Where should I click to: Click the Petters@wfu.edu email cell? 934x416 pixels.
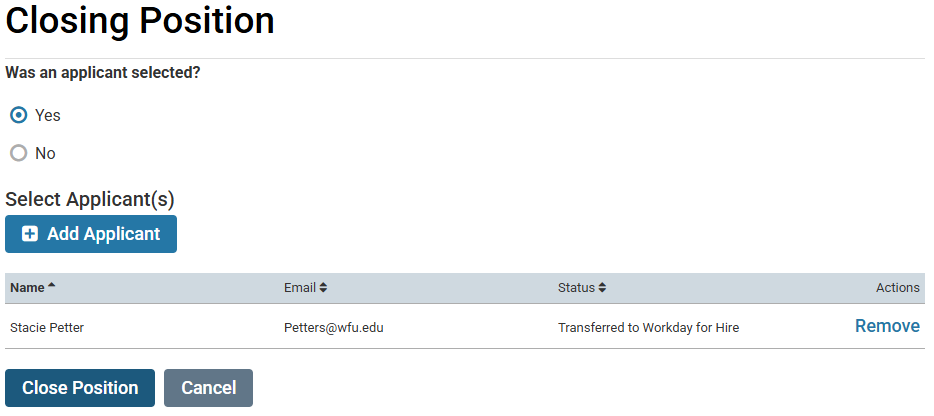(334, 328)
